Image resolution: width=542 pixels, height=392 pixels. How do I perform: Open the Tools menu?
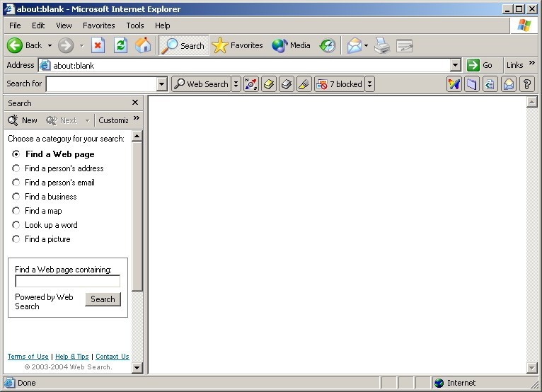pyautogui.click(x=135, y=25)
